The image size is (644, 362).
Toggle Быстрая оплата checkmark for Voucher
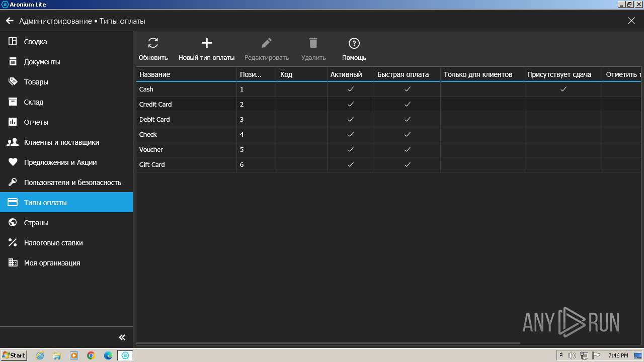coord(408,149)
